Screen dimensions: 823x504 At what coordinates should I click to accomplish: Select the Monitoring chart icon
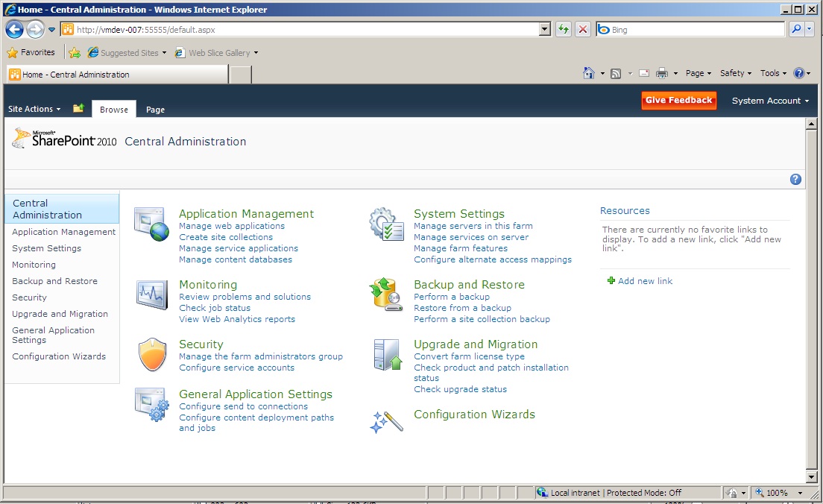[152, 295]
